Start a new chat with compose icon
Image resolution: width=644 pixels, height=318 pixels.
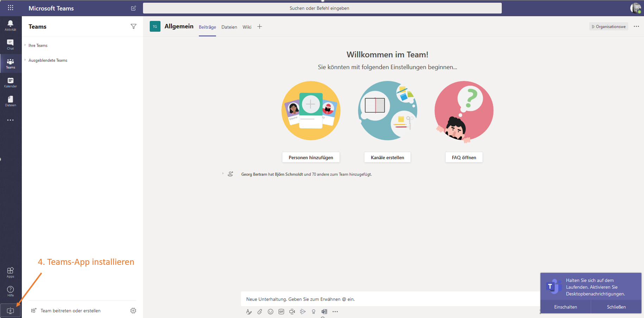pyautogui.click(x=133, y=8)
